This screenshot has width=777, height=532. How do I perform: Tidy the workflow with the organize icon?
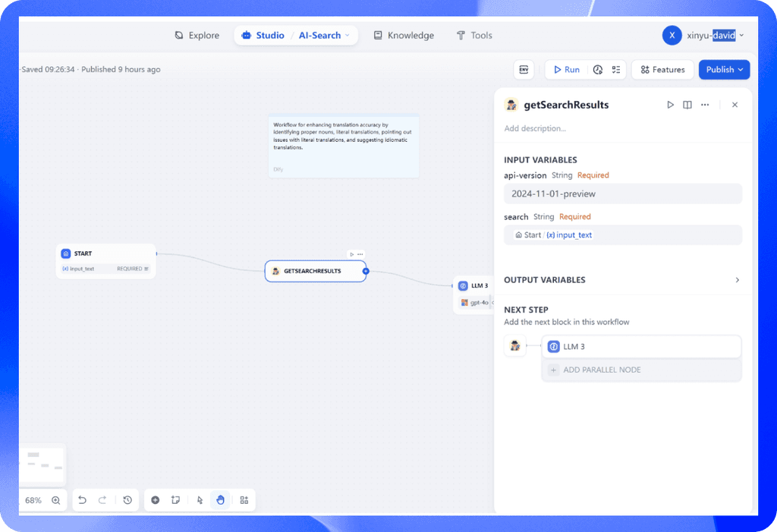coord(244,499)
